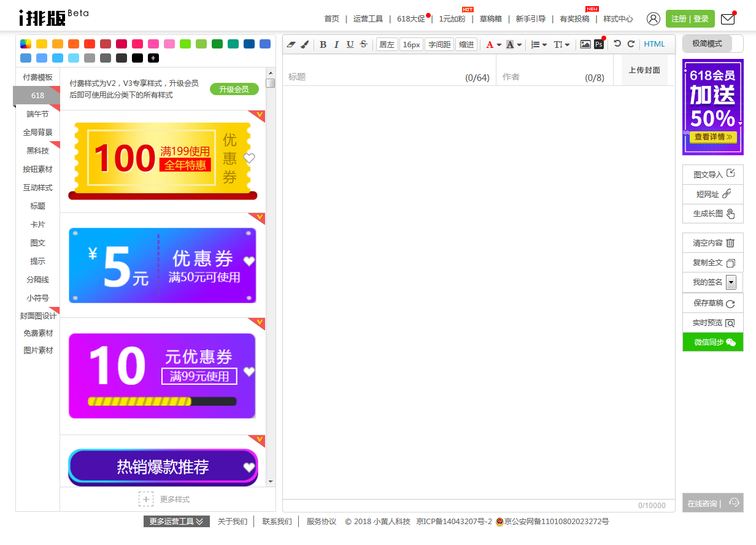Click 查看详情 on the 618会员 ad
This screenshot has height=545, width=756.
tap(712, 137)
